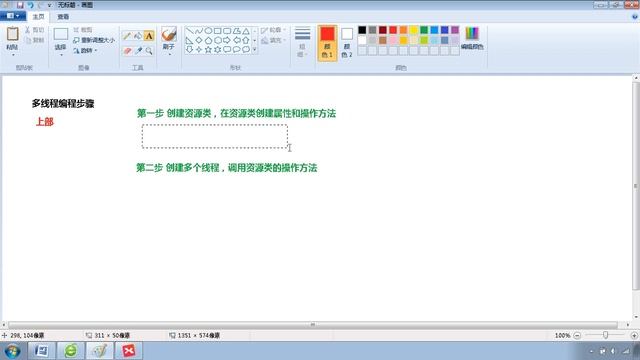Activate Color 1 foreground selector

327,42
